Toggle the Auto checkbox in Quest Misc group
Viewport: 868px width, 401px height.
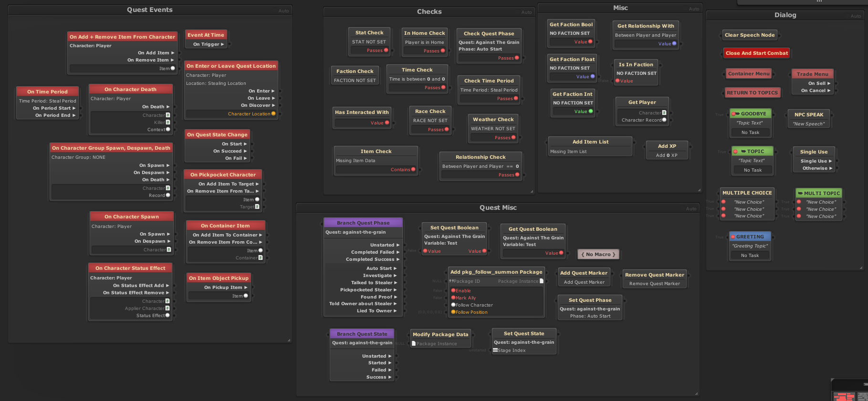point(691,208)
